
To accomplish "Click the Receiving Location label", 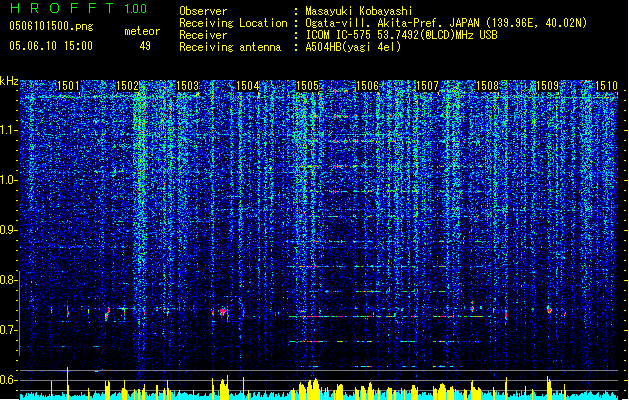I will (233, 23).
